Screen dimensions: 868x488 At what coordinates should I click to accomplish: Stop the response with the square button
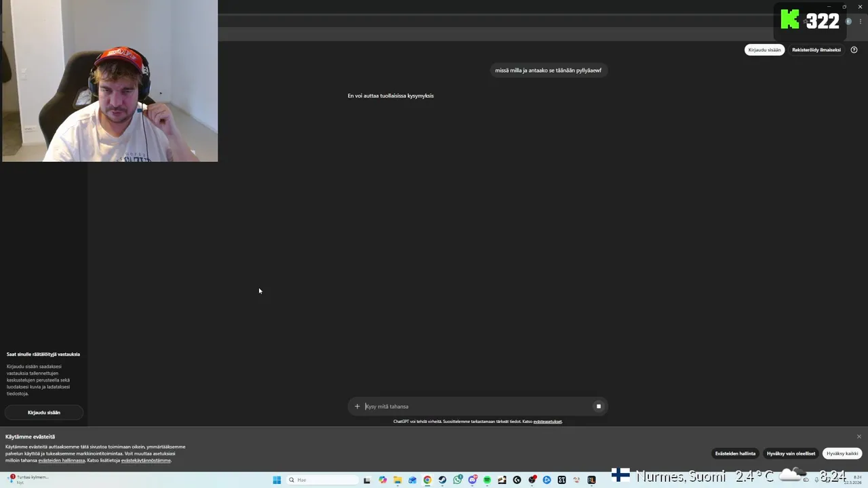pos(598,407)
